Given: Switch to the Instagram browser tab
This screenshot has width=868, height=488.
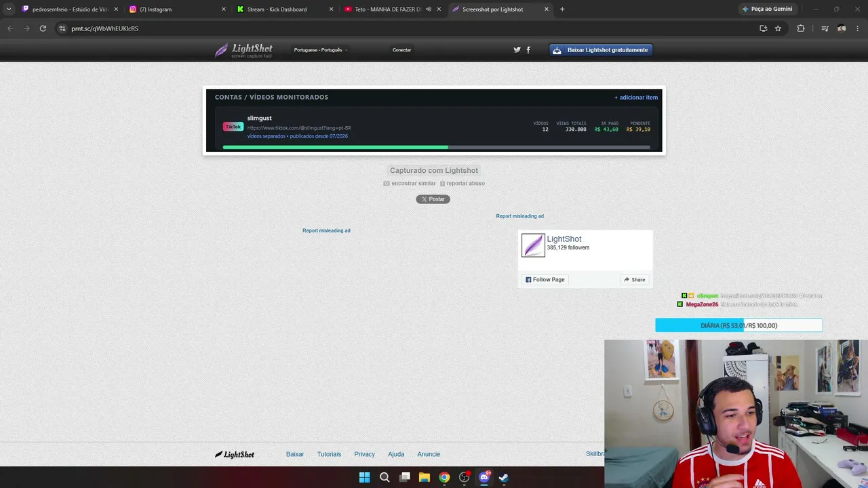Looking at the screenshot, I should 177,9.
